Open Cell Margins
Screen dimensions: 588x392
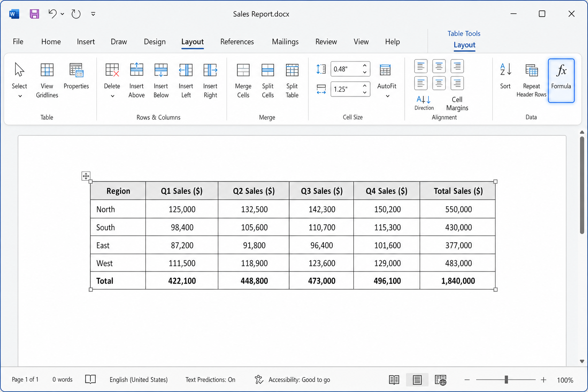click(x=457, y=103)
